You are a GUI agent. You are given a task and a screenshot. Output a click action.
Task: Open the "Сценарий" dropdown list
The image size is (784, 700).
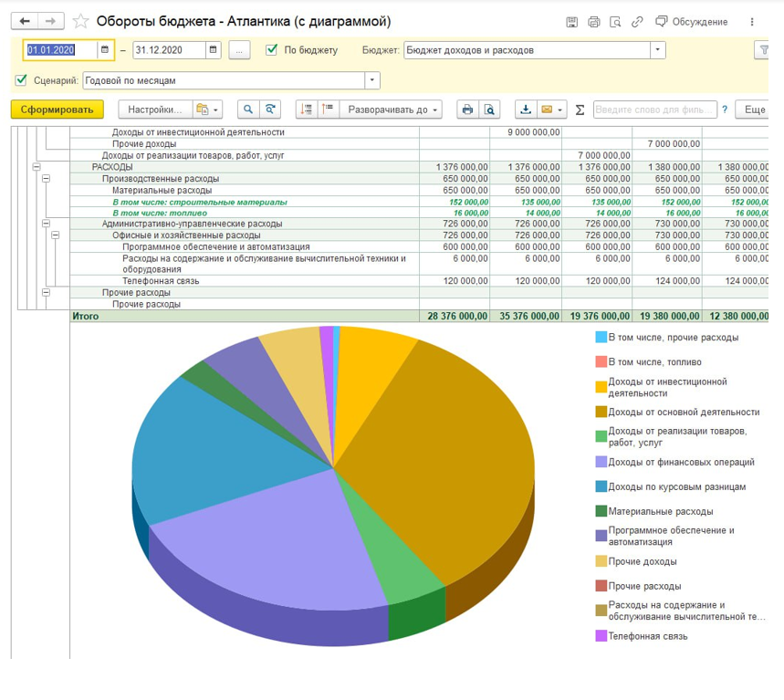click(371, 80)
